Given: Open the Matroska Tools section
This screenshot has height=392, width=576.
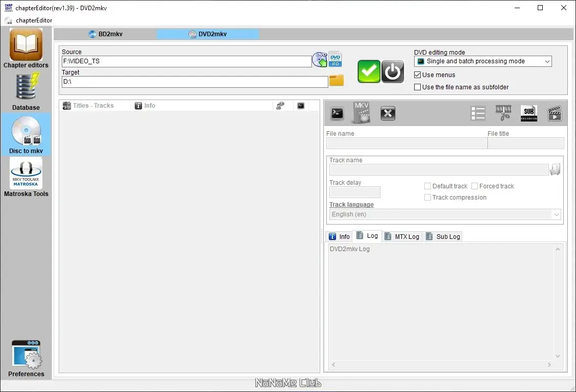Looking at the screenshot, I should click(x=26, y=178).
